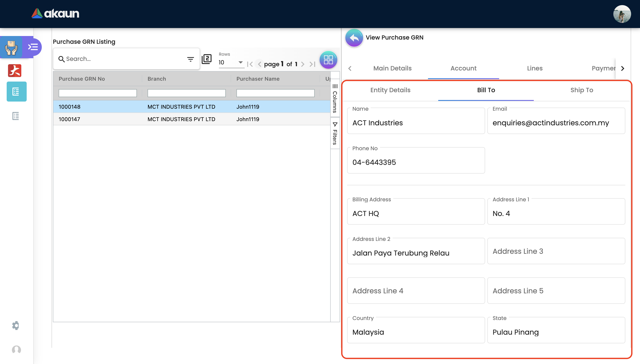Click the multi-page copy icon near search
Screen dimensions: 640x364
coord(206,59)
